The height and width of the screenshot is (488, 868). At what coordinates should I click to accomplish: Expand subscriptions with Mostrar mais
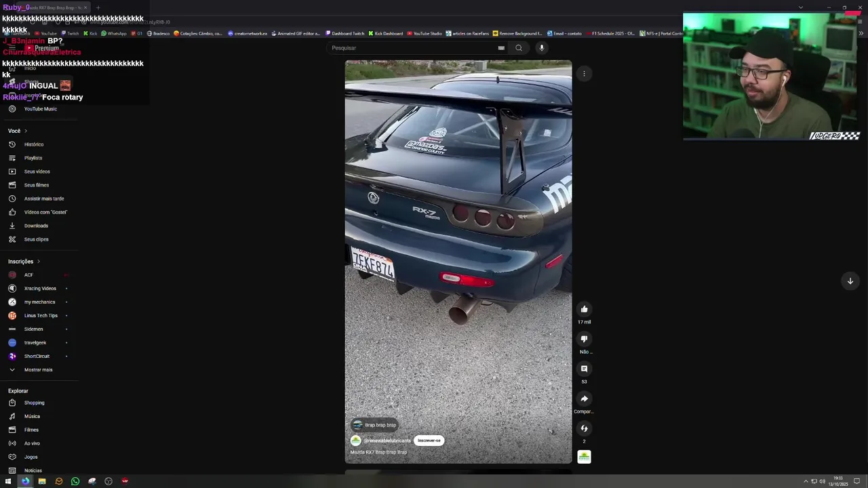pyautogui.click(x=39, y=369)
